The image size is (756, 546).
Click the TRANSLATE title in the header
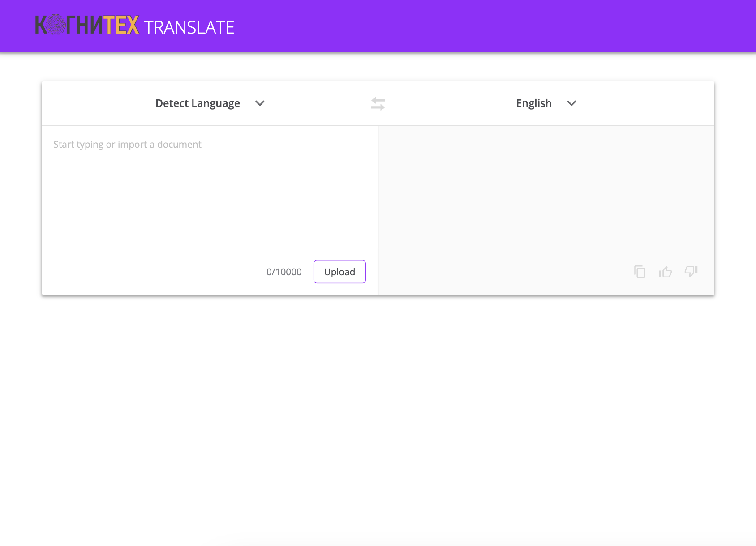[x=189, y=27]
